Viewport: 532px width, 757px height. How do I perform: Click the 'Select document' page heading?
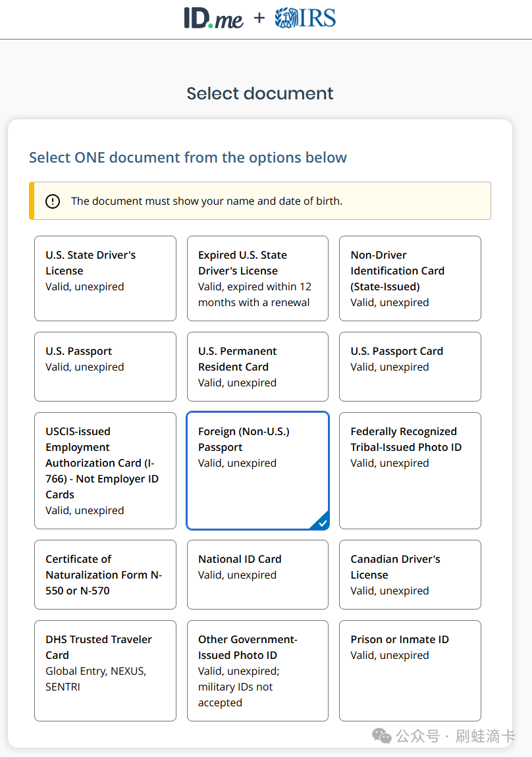[x=259, y=93]
